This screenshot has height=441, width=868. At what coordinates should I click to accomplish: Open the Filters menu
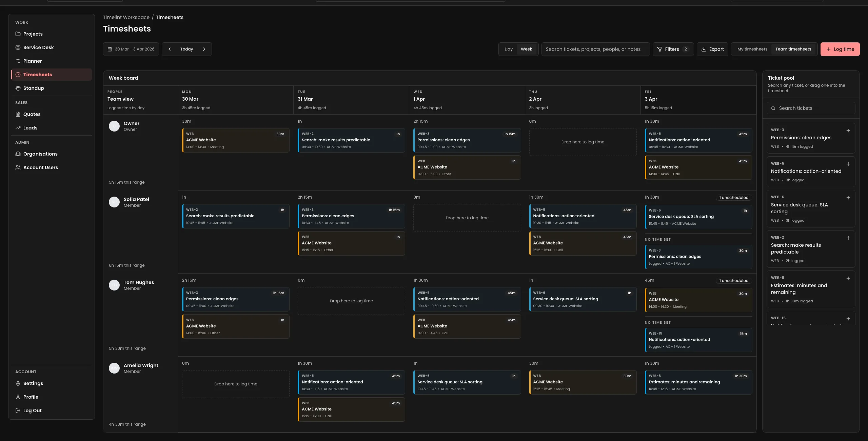click(673, 49)
